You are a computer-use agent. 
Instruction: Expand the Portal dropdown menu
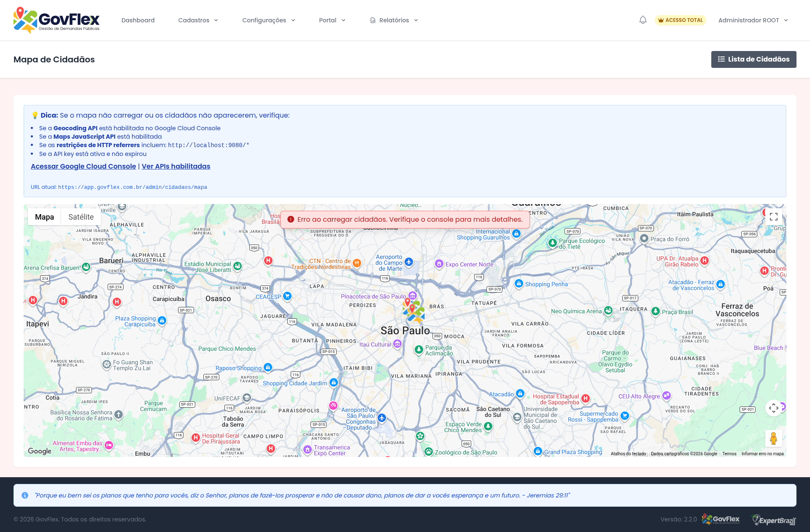pos(332,20)
